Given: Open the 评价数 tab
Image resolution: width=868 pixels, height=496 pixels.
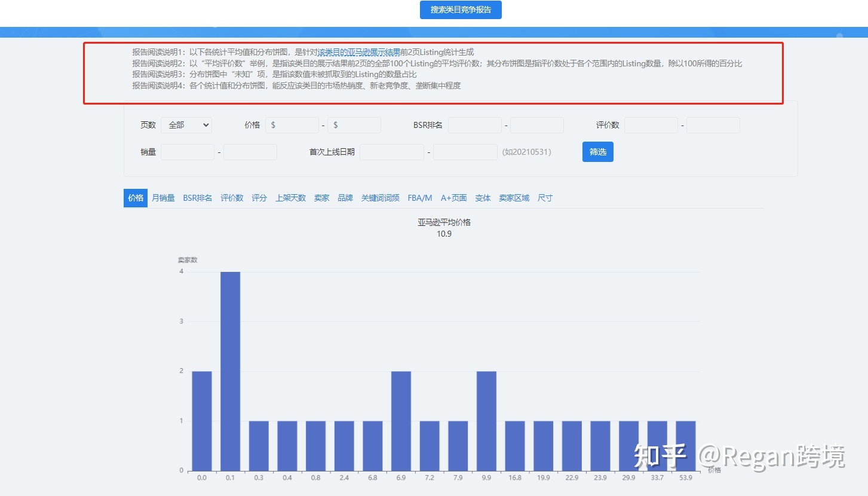Looking at the screenshot, I should [x=232, y=198].
